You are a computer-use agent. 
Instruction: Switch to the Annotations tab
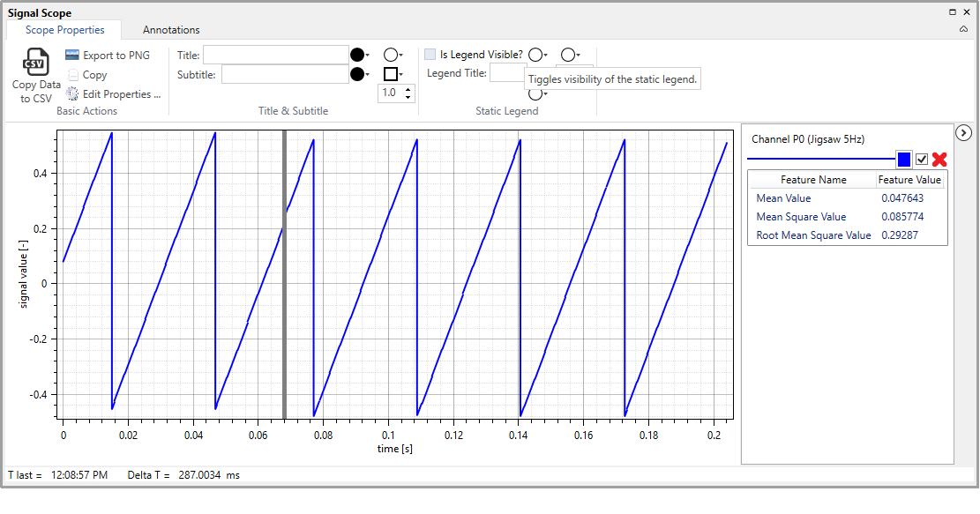pos(171,30)
